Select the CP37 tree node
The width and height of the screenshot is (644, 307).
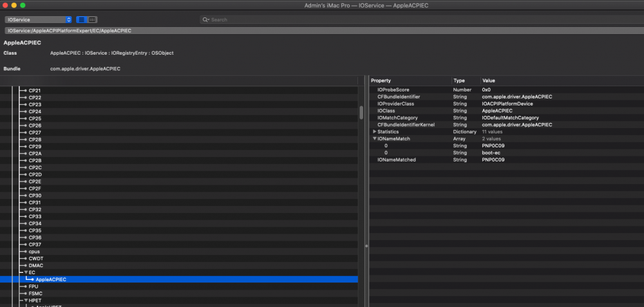35,245
